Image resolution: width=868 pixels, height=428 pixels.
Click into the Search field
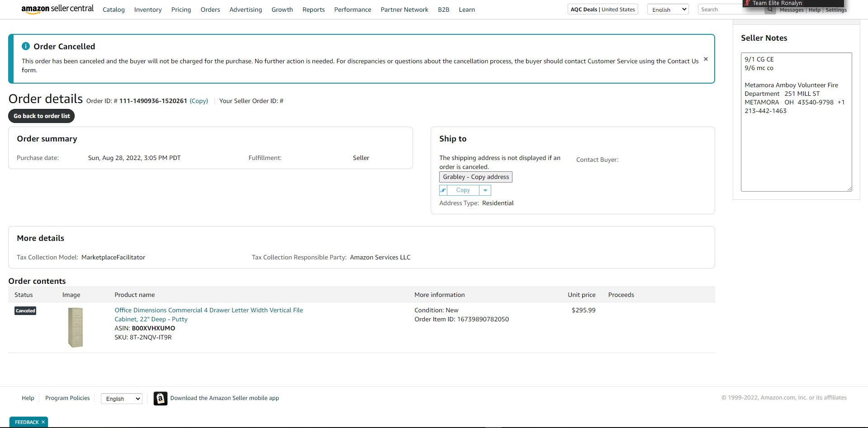tap(731, 9)
